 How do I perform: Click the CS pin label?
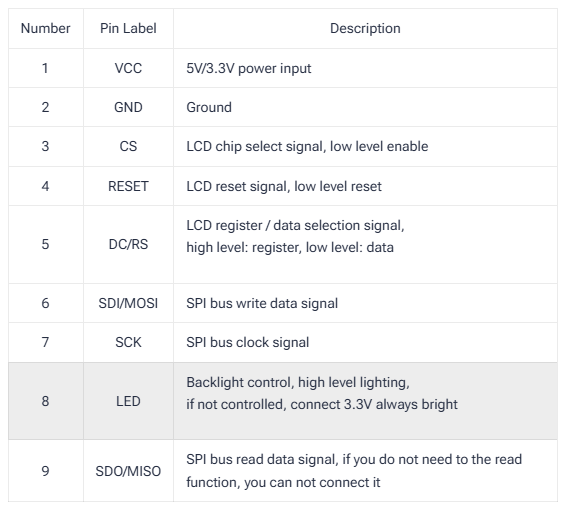[x=128, y=146]
